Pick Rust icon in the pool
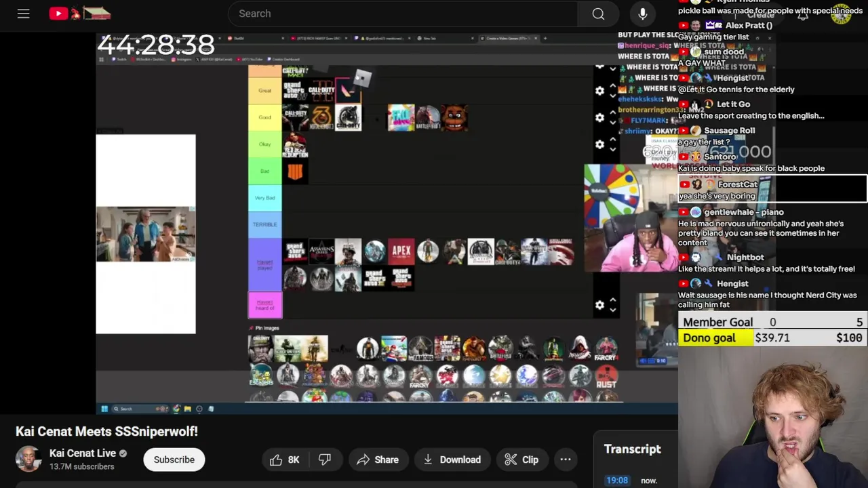 [x=606, y=375]
